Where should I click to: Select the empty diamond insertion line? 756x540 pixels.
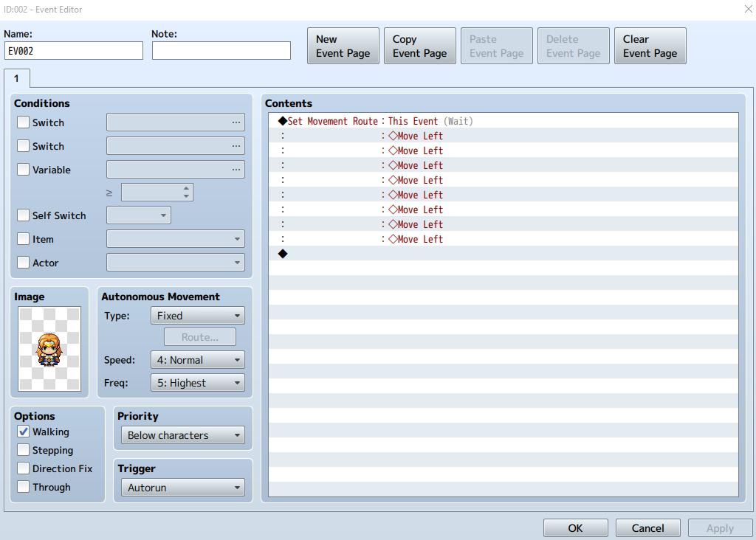[x=504, y=254]
